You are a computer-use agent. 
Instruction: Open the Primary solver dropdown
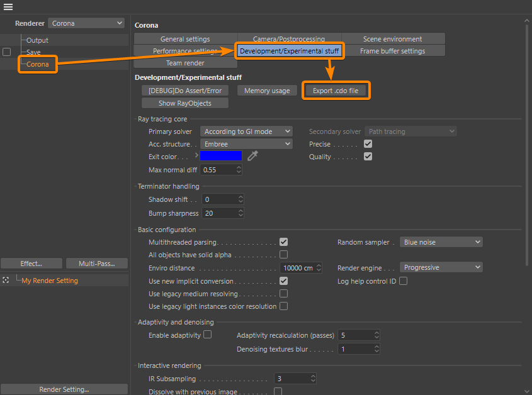click(246, 131)
